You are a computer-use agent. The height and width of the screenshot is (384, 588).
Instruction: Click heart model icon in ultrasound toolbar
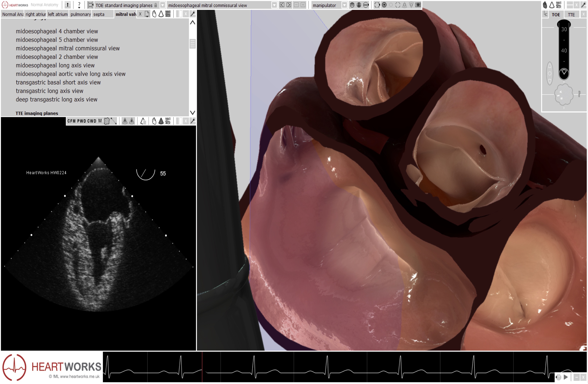click(154, 121)
